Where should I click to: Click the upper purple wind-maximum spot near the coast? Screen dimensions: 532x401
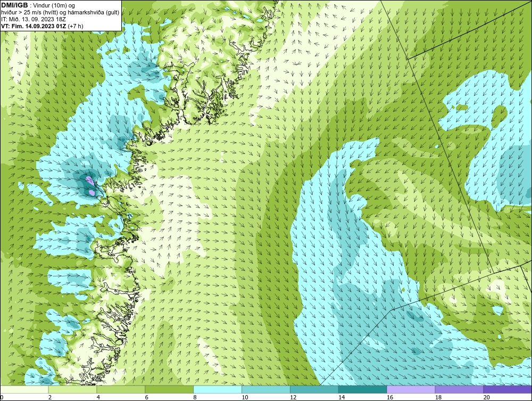click(x=89, y=180)
